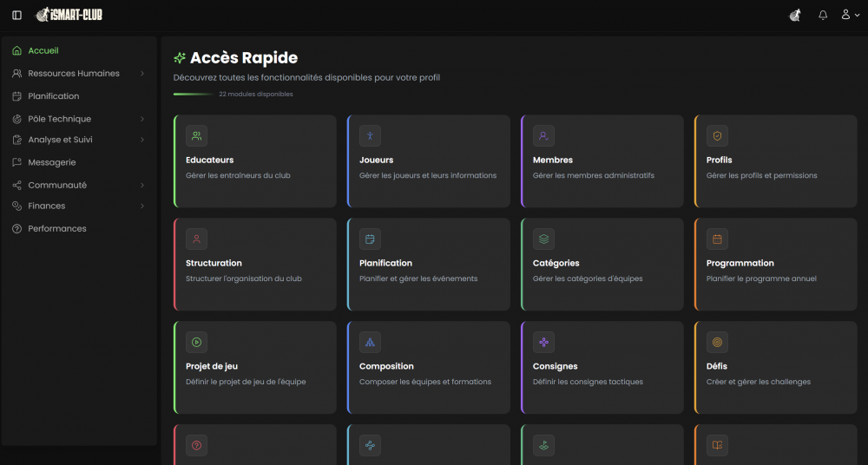Open the notifications bell
The image size is (868, 465).
point(823,15)
